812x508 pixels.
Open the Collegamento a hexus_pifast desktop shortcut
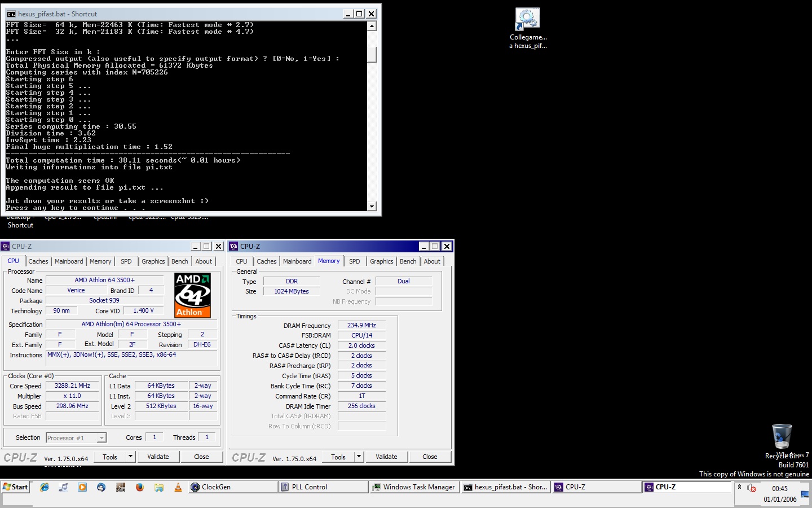coord(528,28)
